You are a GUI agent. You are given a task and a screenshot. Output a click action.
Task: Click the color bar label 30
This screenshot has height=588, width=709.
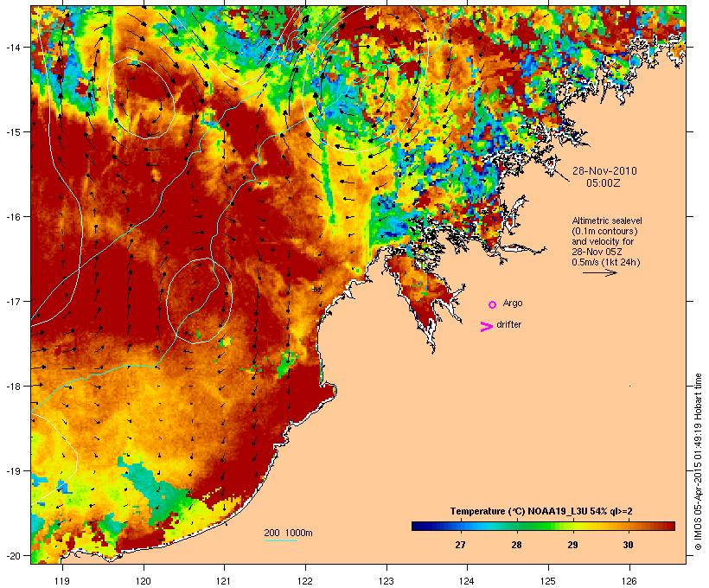click(628, 545)
